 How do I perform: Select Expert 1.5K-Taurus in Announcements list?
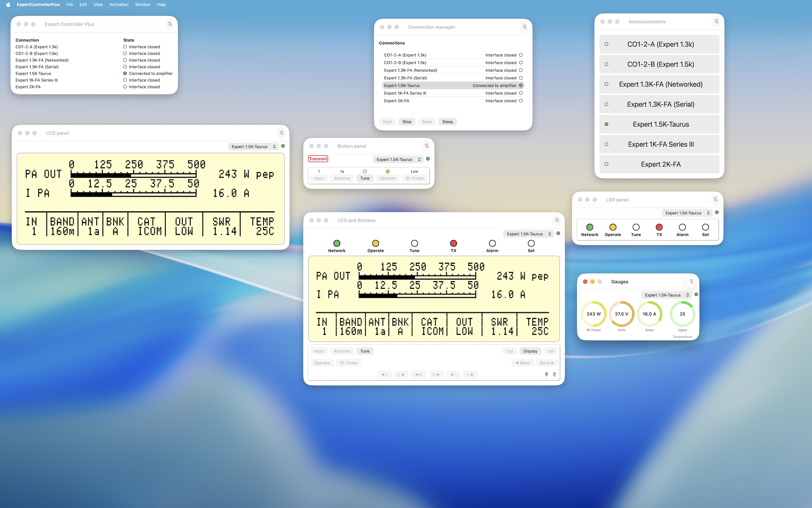(659, 124)
